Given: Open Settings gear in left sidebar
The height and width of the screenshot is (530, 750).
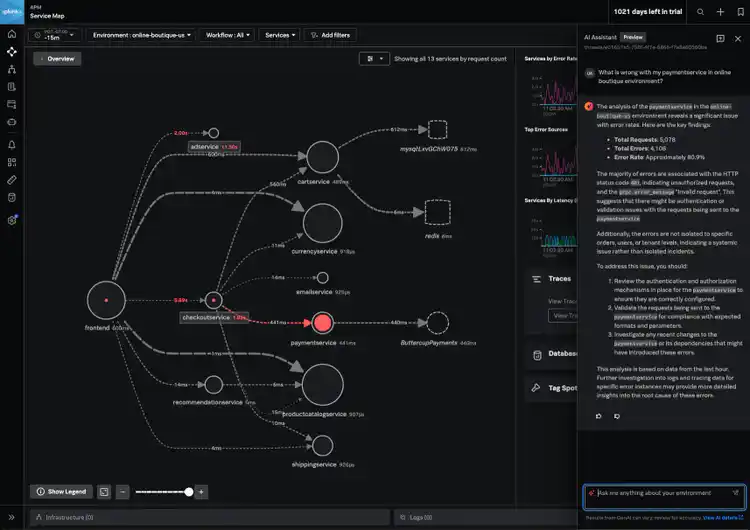Looking at the screenshot, I should pyautogui.click(x=12, y=220).
